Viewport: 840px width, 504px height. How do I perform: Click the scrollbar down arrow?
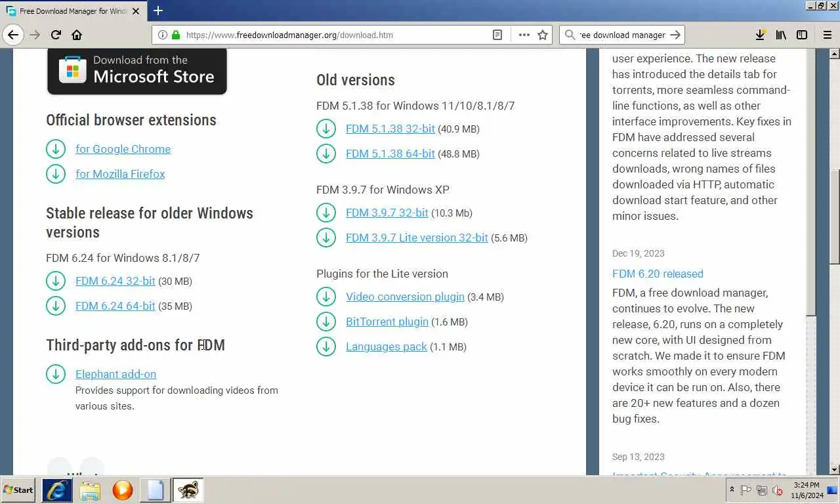coord(834,469)
